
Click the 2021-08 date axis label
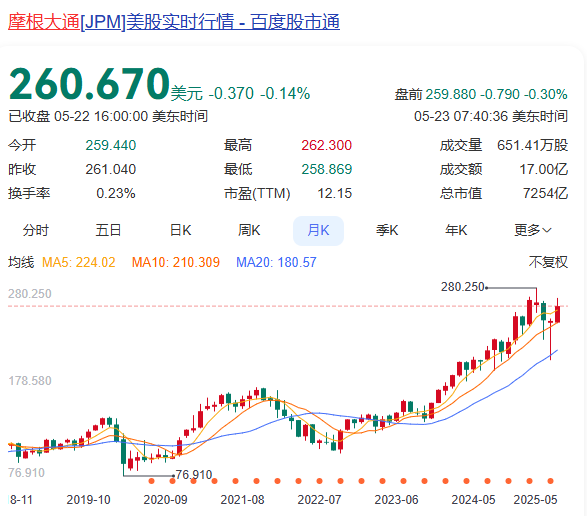[243, 500]
